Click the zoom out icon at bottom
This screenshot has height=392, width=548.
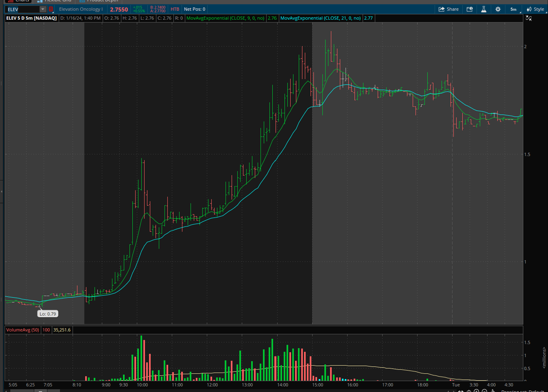point(485,391)
